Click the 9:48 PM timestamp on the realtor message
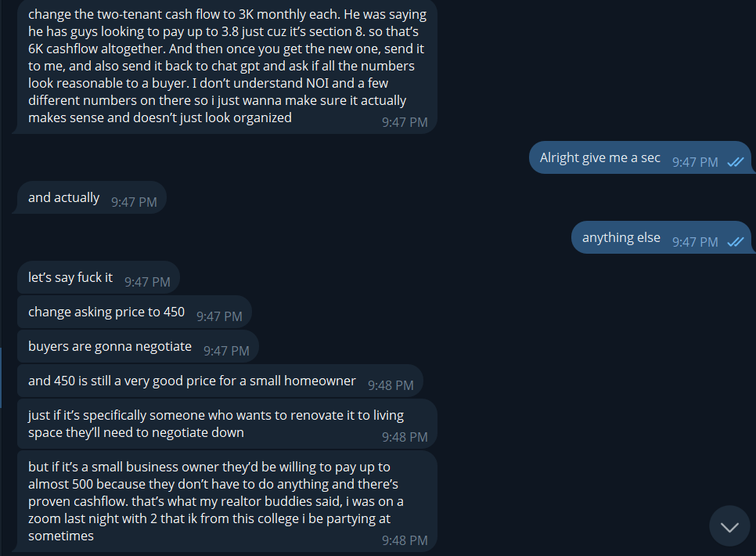756x556 pixels. point(406,540)
